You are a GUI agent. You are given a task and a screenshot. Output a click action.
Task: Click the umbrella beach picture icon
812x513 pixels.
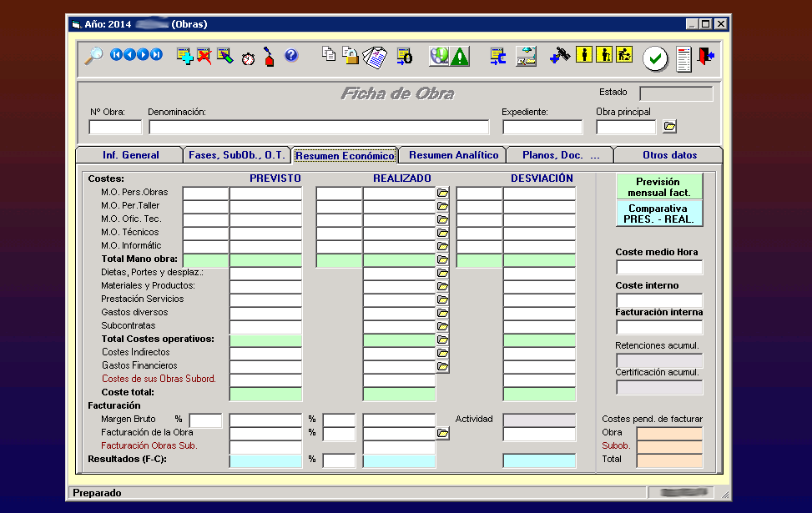pyautogui.click(x=526, y=57)
